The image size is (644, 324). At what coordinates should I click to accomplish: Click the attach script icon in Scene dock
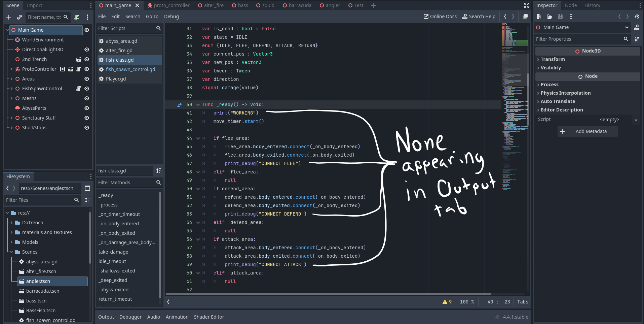(x=77, y=17)
